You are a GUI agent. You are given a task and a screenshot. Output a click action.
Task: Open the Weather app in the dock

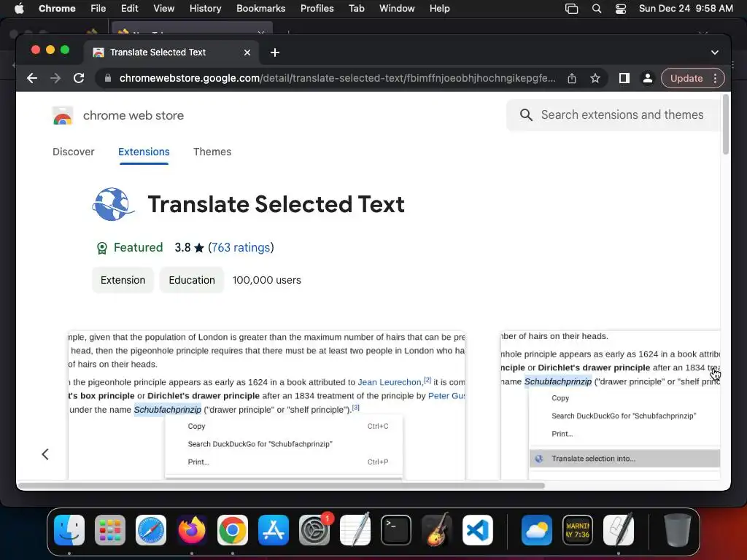coord(537,530)
